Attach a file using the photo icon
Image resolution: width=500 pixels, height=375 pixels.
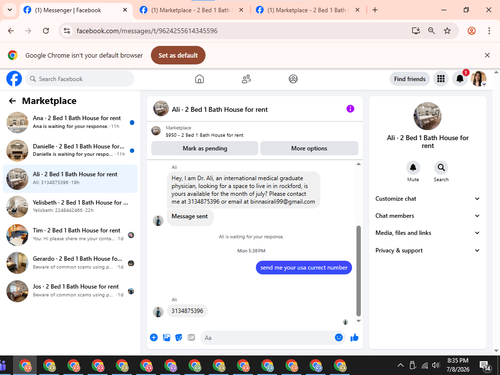click(166, 337)
